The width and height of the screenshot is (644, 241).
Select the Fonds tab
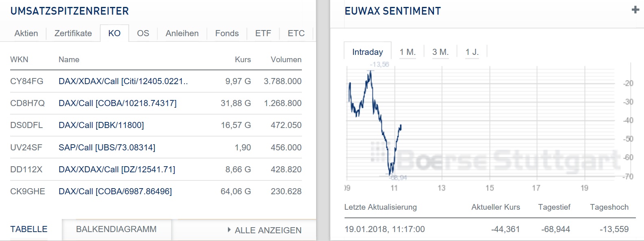tap(227, 33)
